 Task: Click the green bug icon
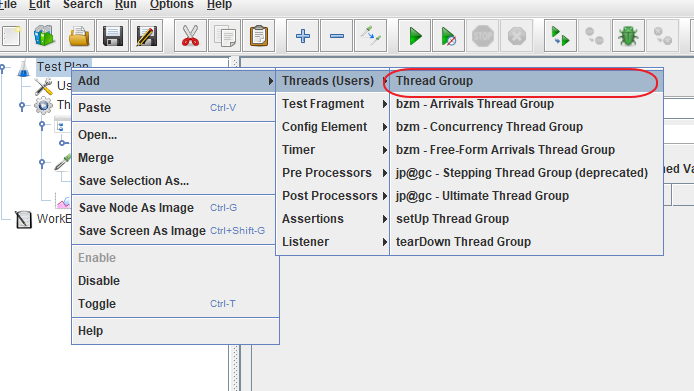628,36
